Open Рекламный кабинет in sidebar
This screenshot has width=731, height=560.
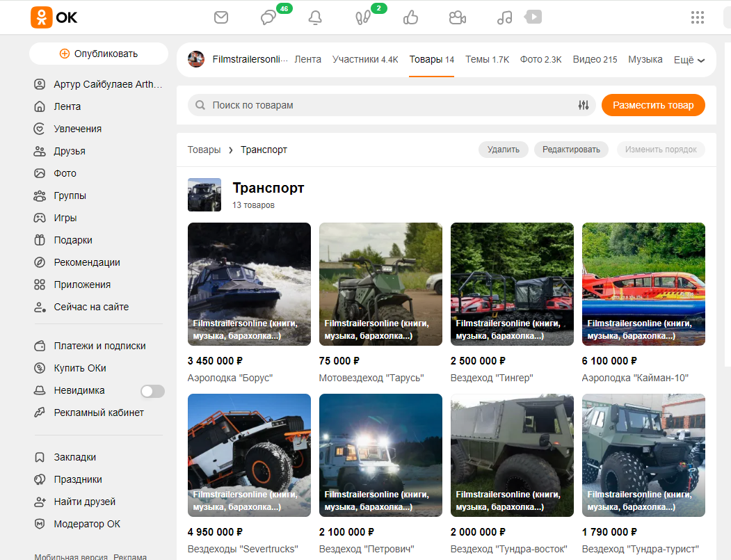[x=98, y=413]
